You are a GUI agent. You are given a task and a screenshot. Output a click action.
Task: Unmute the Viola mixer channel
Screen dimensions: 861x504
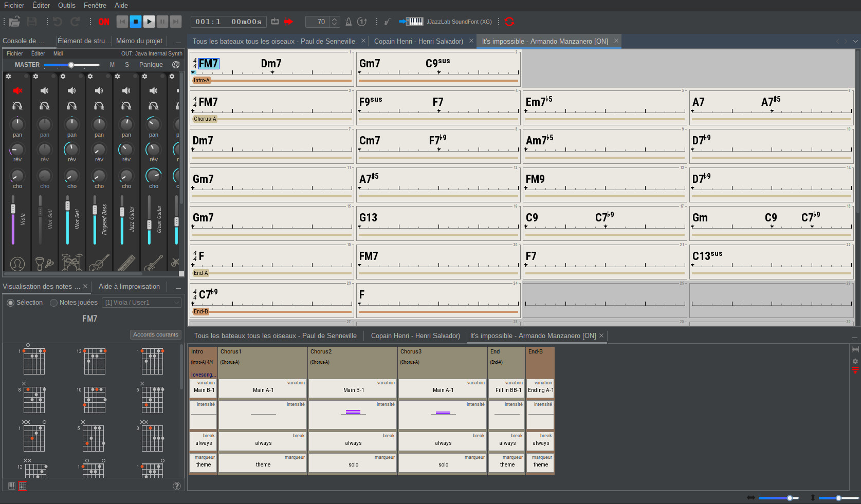point(17,91)
